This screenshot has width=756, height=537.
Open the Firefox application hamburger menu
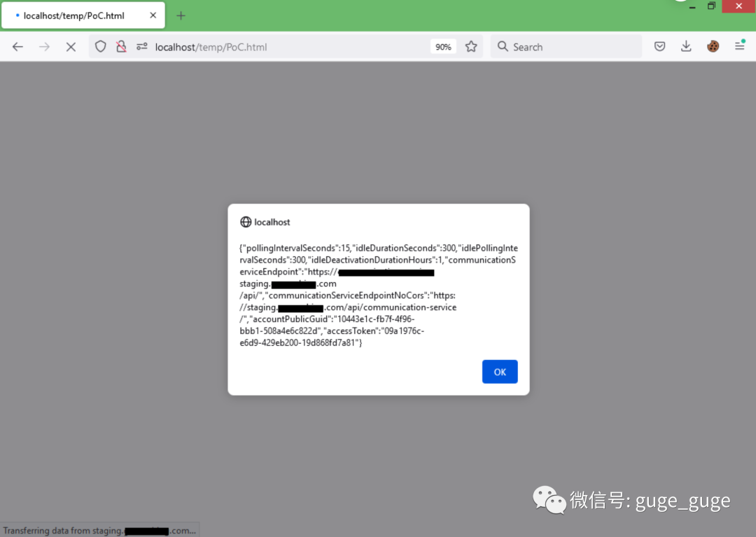coord(739,47)
